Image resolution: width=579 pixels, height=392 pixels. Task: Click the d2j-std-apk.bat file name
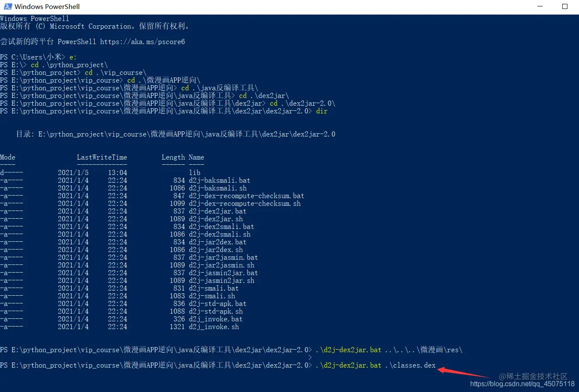pos(218,304)
